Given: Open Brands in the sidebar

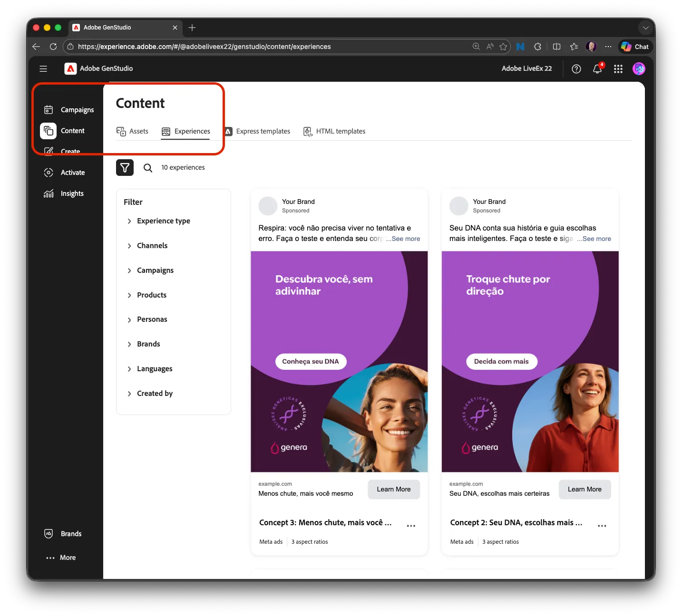Looking at the screenshot, I should click(62, 534).
